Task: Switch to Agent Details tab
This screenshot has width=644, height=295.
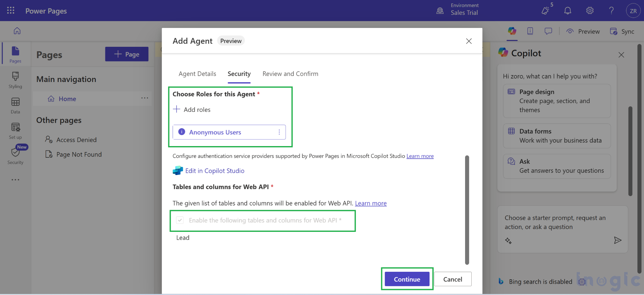Action: click(x=197, y=74)
